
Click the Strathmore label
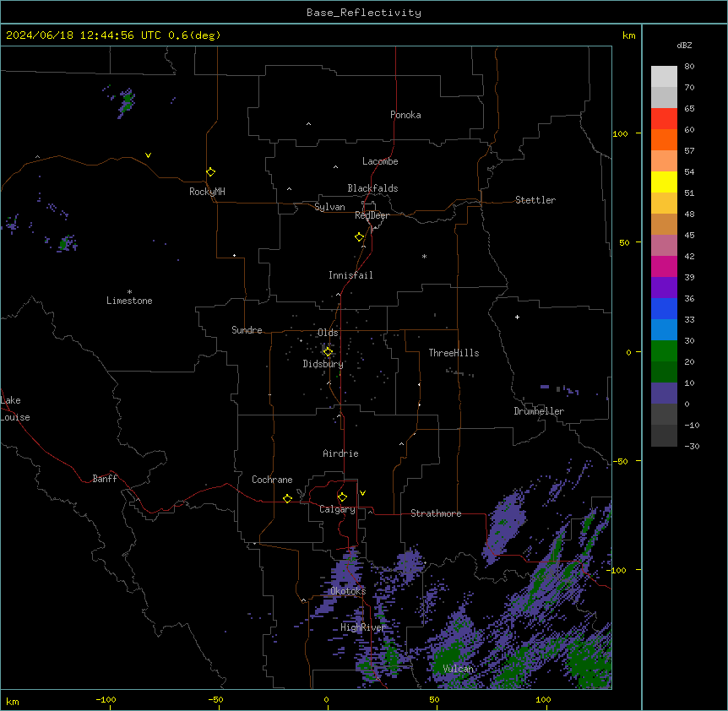[436, 513]
